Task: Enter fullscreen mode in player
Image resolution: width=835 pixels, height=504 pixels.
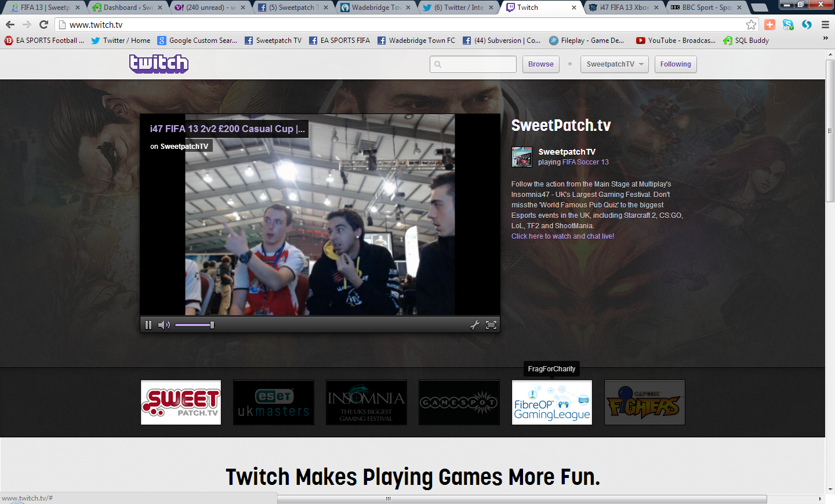Action: point(491,325)
